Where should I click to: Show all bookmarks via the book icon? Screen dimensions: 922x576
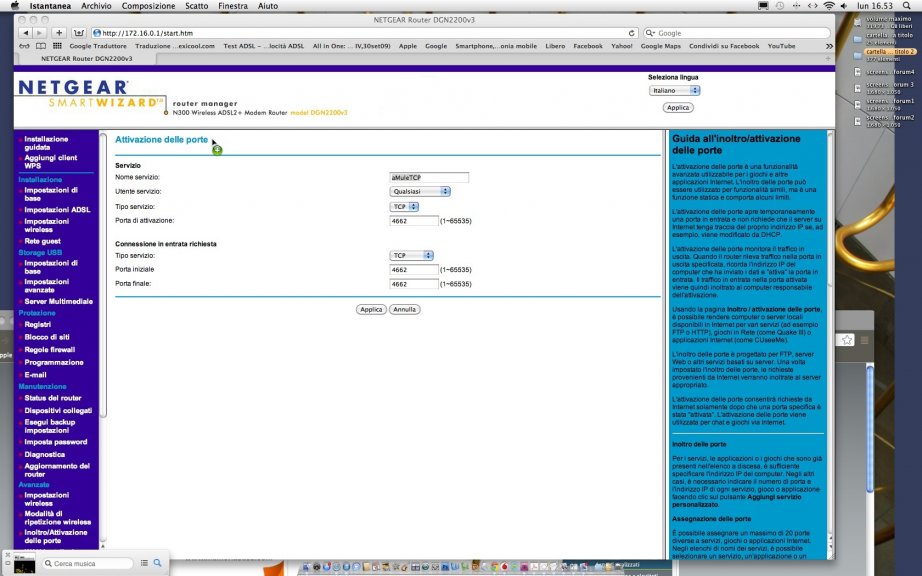click(x=41, y=46)
